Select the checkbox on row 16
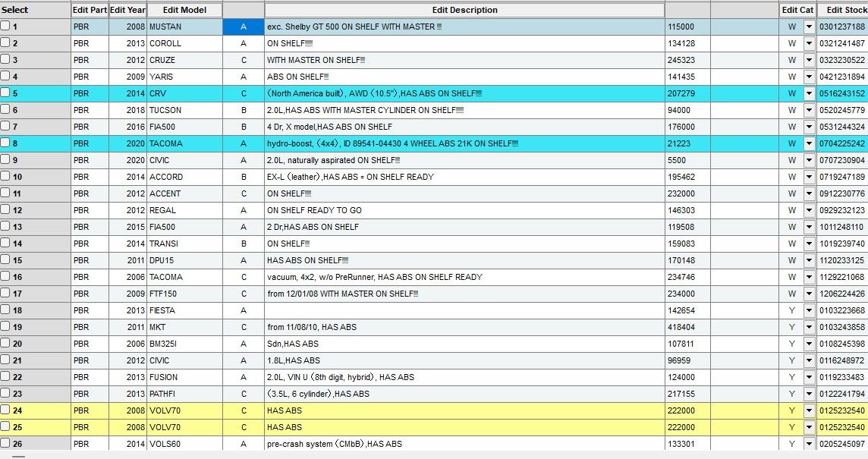868x459 pixels. pos(5,275)
